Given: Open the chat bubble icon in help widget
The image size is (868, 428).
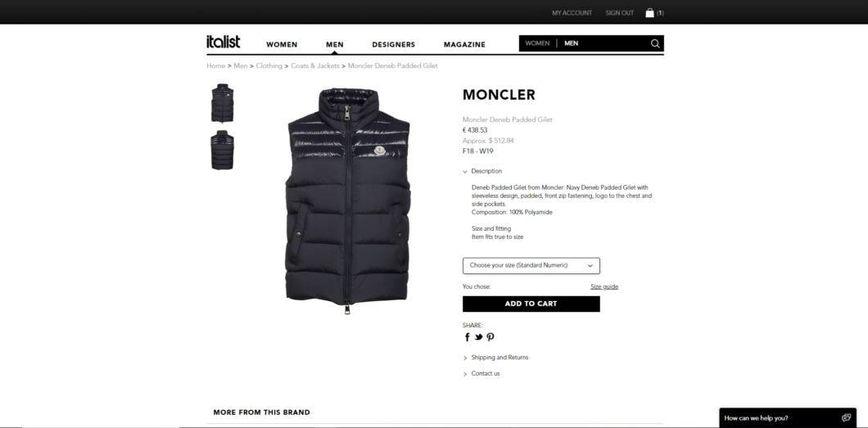Looking at the screenshot, I should [846, 417].
